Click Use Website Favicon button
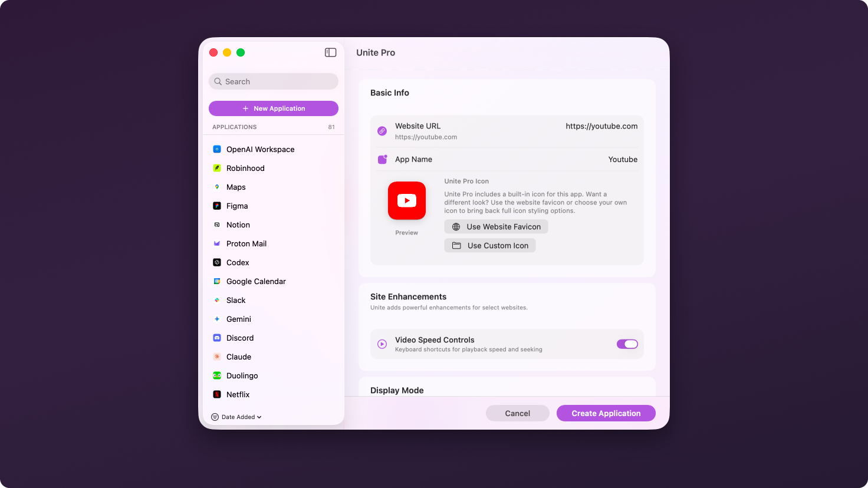This screenshot has height=488, width=868. [496, 227]
